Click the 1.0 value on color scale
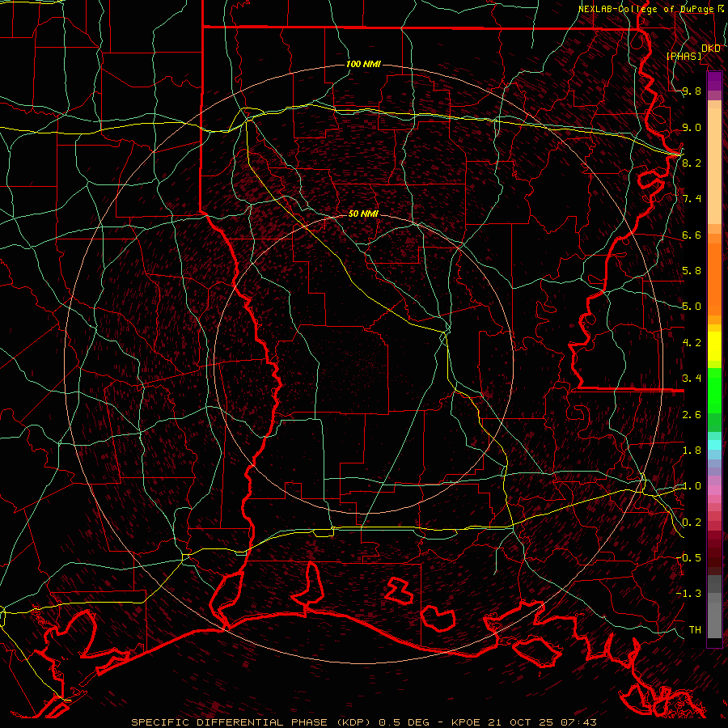The width and height of the screenshot is (728, 728). click(692, 486)
